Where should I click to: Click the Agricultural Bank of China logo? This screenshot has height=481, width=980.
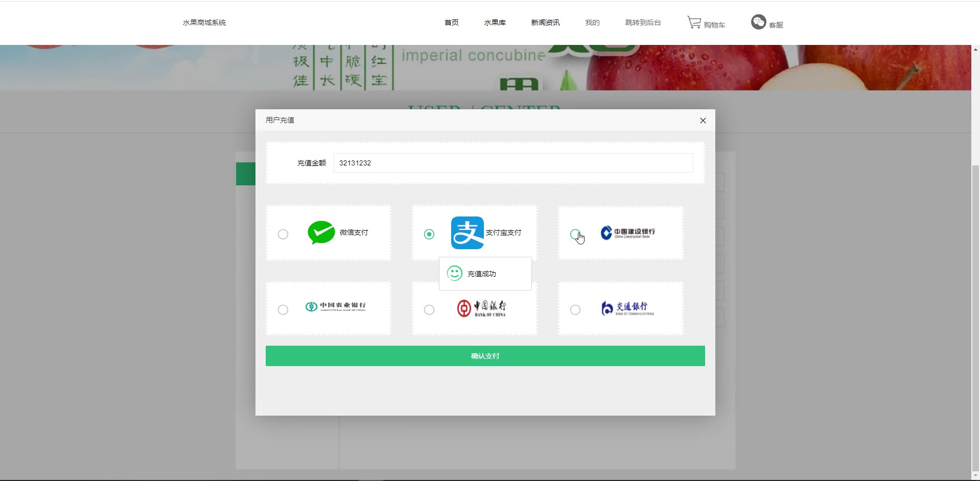(x=336, y=306)
